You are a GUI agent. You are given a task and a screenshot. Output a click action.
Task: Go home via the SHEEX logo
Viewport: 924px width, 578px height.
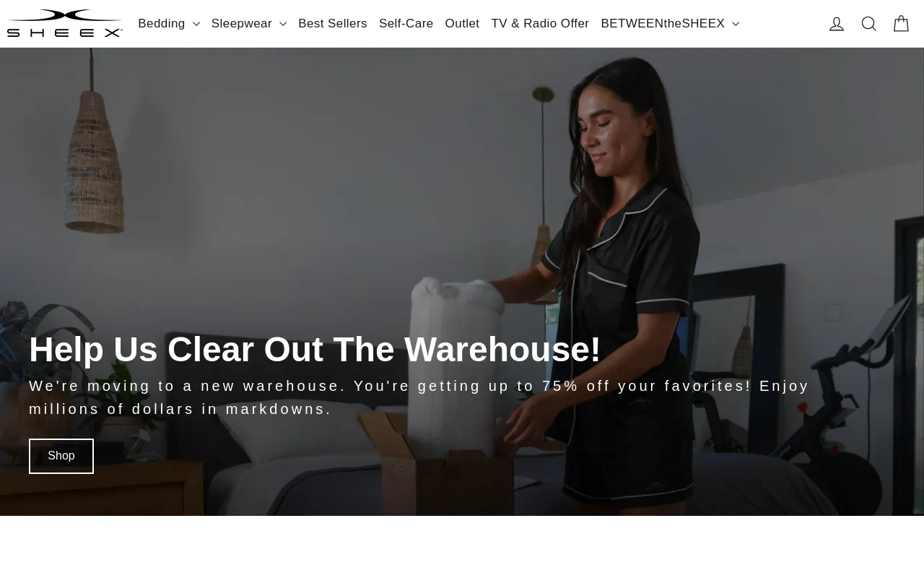pos(65,23)
